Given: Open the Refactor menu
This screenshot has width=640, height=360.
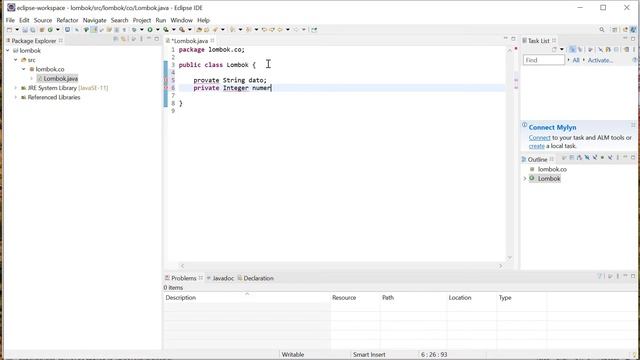Looking at the screenshot, I should click(67, 20).
